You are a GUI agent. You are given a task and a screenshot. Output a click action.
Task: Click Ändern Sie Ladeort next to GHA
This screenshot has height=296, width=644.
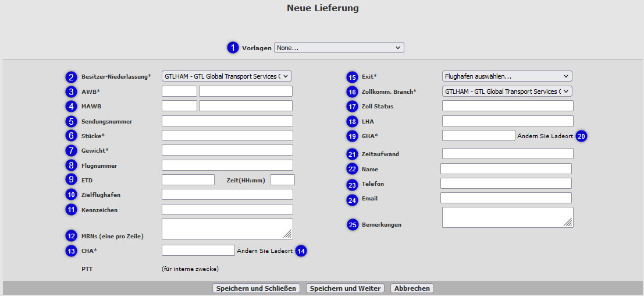[545, 136]
